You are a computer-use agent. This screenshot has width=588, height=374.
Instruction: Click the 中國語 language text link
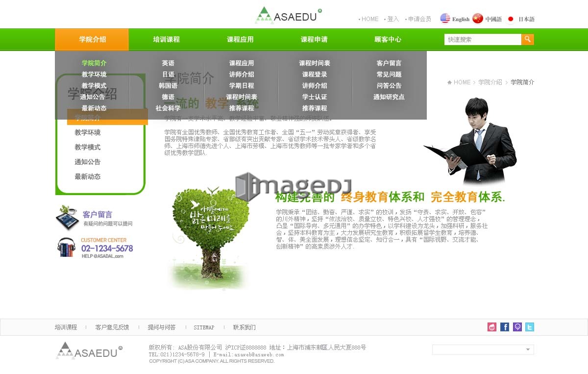click(x=493, y=19)
